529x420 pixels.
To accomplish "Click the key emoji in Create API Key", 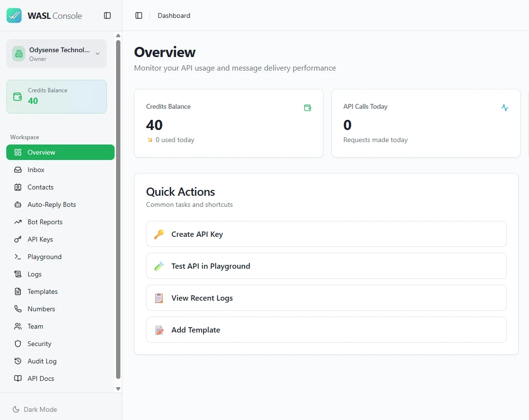I will pos(159,234).
